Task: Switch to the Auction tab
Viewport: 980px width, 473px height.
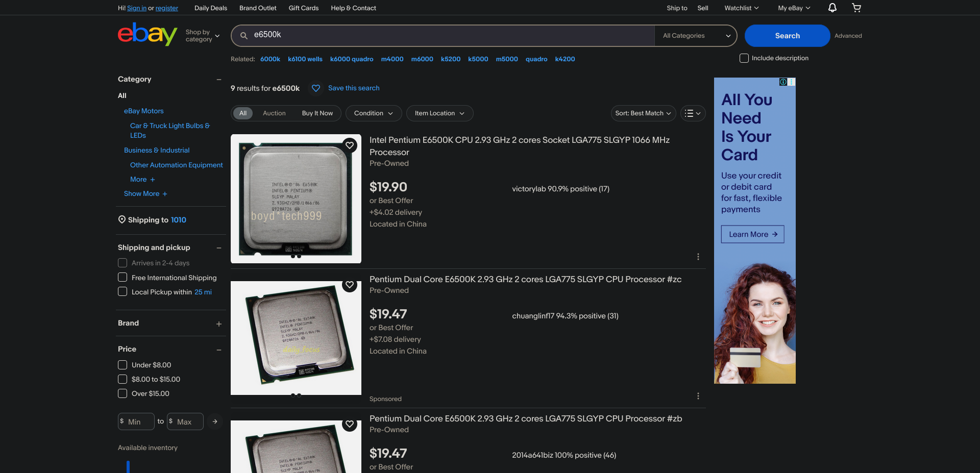Action: [274, 113]
